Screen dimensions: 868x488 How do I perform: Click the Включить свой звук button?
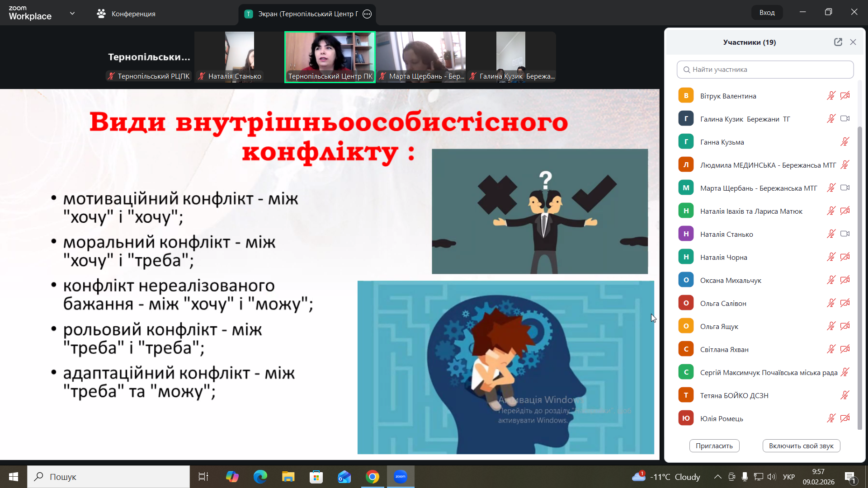[x=801, y=446]
